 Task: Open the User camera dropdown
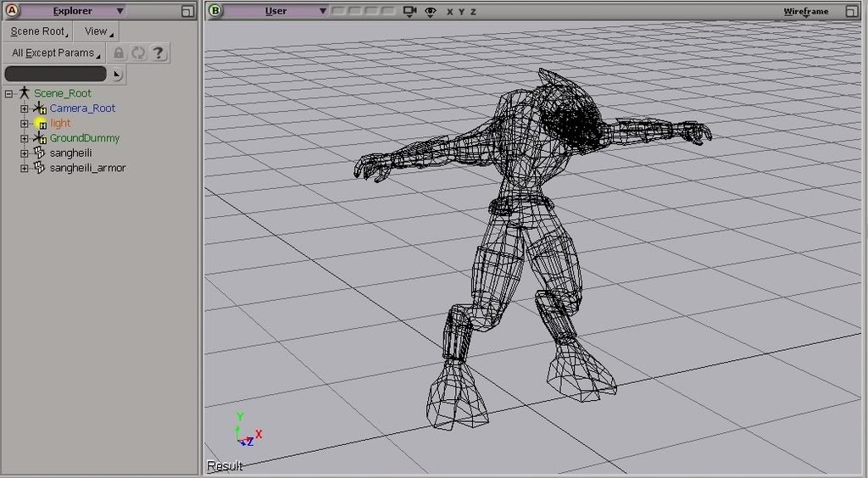pos(276,11)
